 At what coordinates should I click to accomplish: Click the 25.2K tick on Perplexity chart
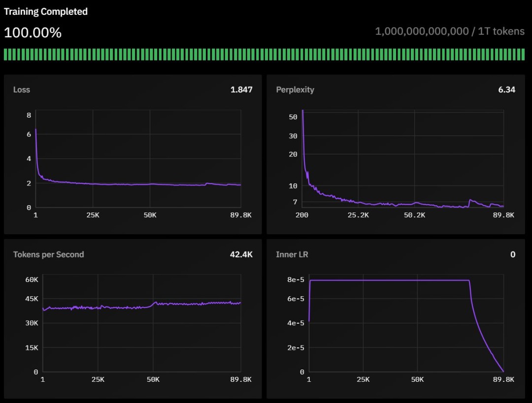[x=358, y=215]
